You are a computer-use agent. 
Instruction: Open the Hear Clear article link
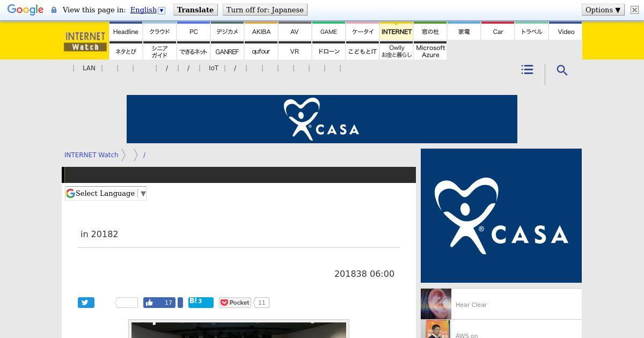(471, 305)
